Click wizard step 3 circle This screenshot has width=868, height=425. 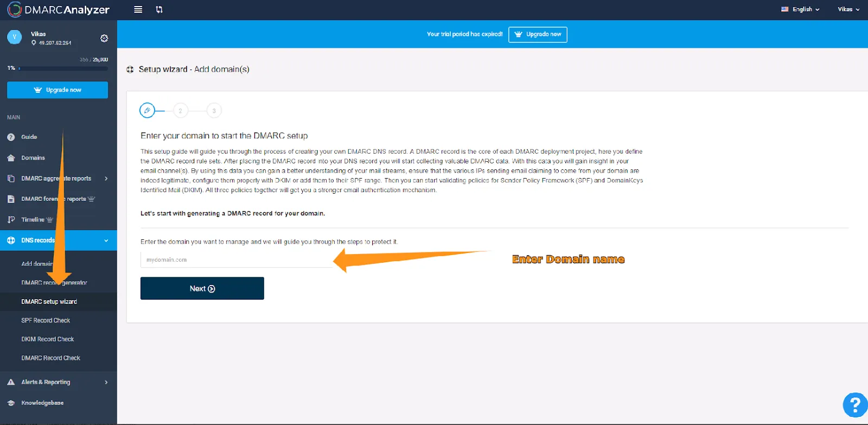click(x=214, y=111)
